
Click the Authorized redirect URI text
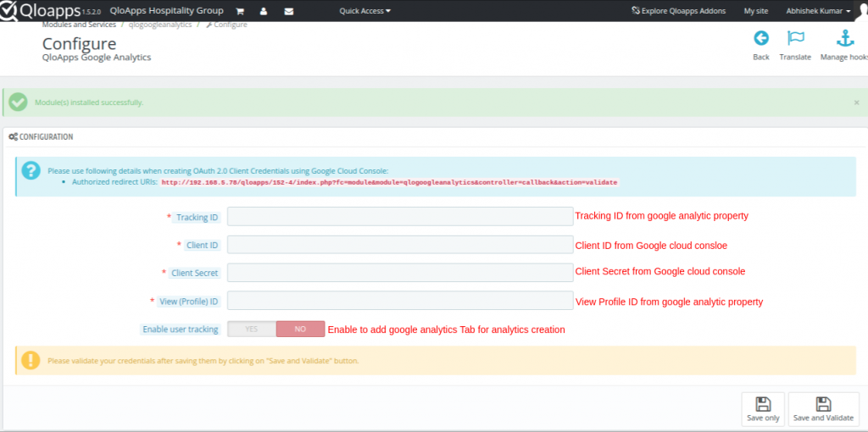[x=388, y=182]
